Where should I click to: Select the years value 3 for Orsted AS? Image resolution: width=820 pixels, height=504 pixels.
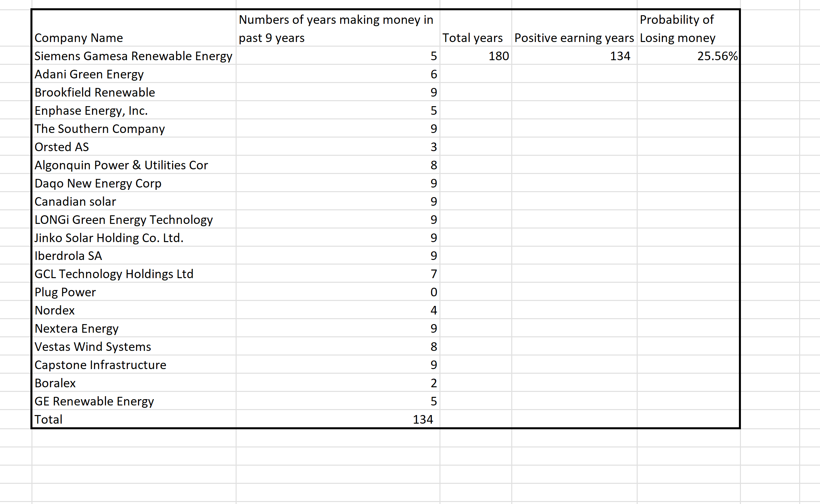[x=338, y=146]
